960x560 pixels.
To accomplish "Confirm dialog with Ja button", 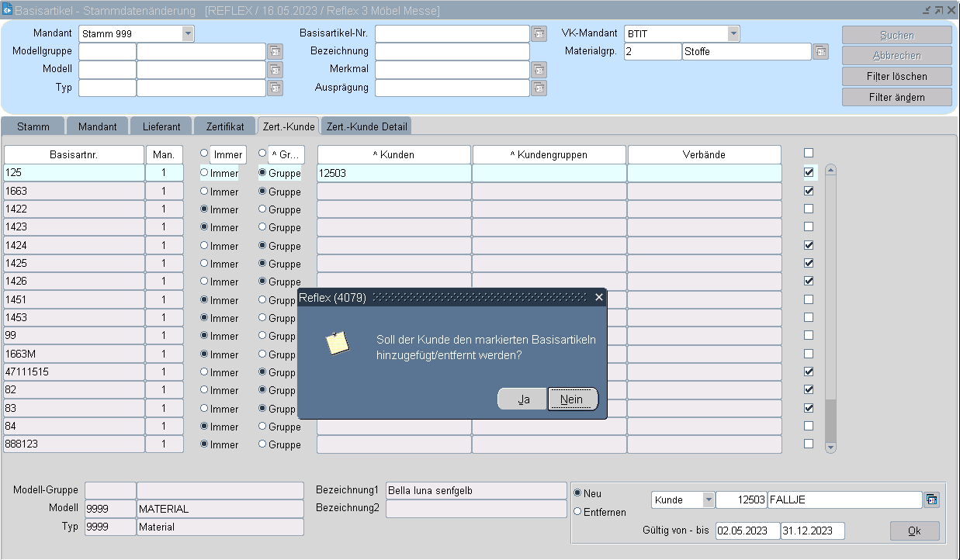I will (524, 399).
